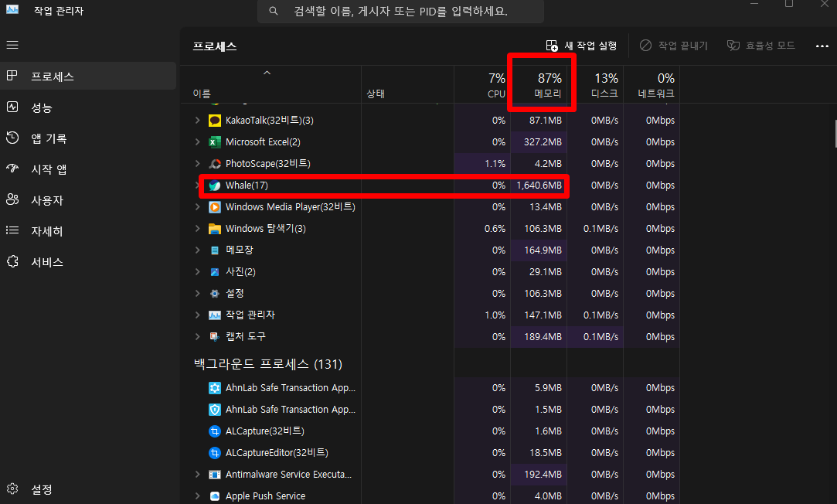Screen dimensions: 837x504
Task: Expand the 설정 process row
Action: point(198,294)
